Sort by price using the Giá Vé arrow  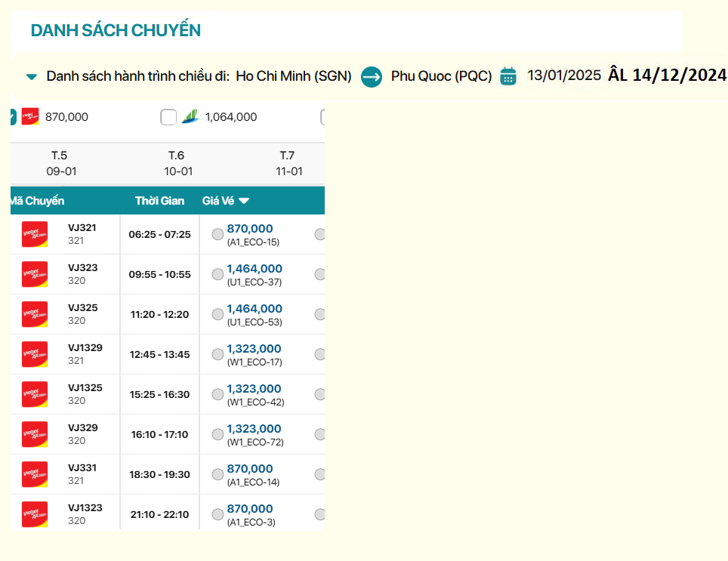tap(244, 201)
